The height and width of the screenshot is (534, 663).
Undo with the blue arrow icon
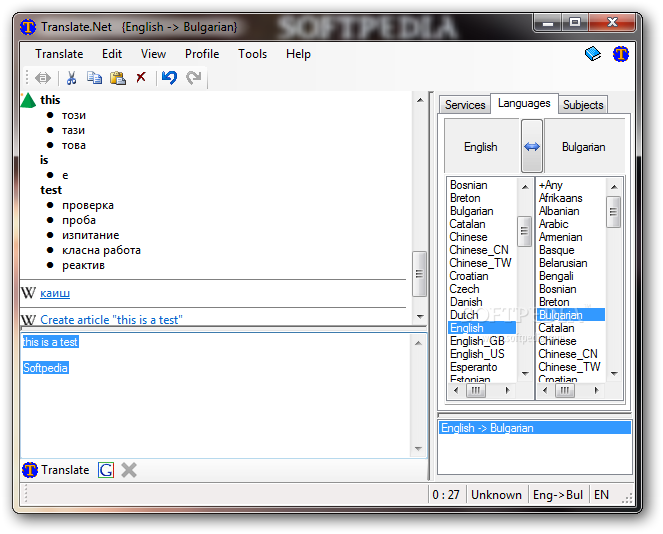(169, 77)
